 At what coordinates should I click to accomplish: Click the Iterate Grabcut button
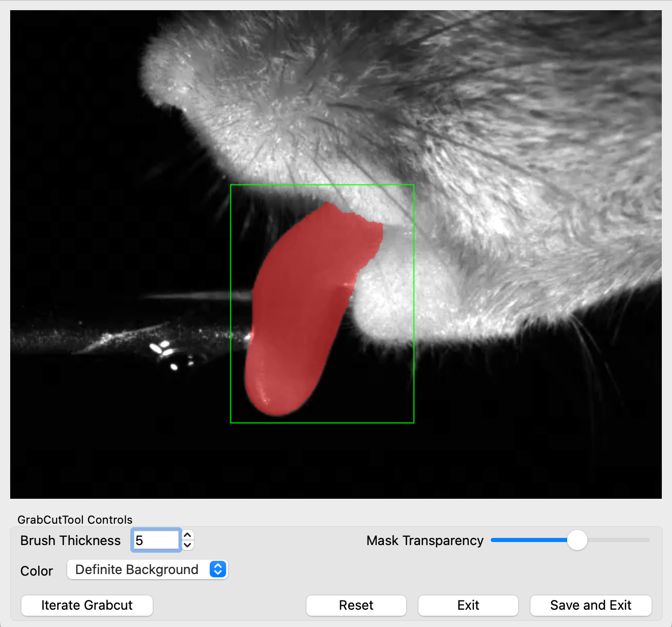click(87, 605)
